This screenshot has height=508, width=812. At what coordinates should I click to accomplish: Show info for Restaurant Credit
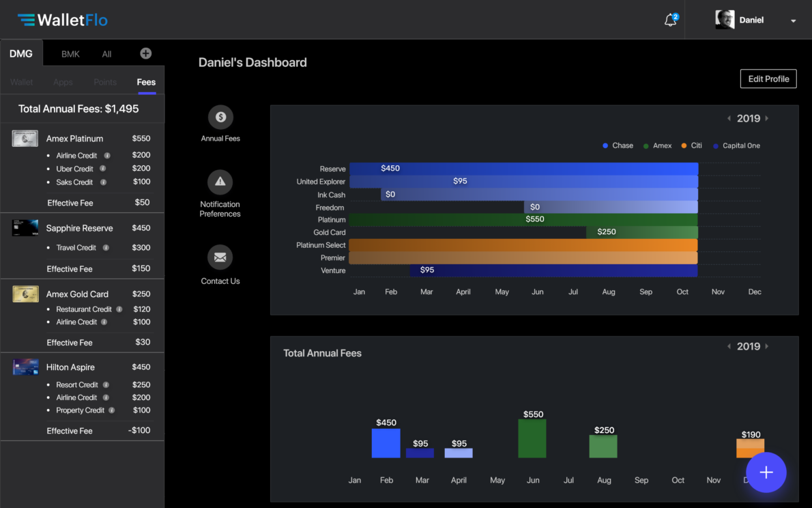pyautogui.click(x=119, y=309)
